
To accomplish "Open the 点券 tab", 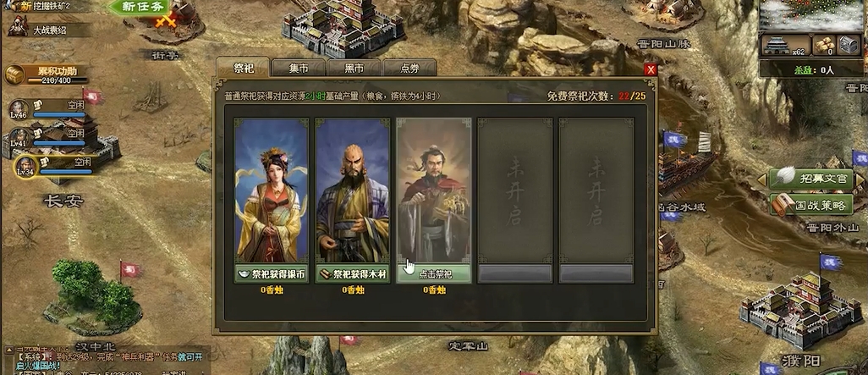I will point(409,68).
